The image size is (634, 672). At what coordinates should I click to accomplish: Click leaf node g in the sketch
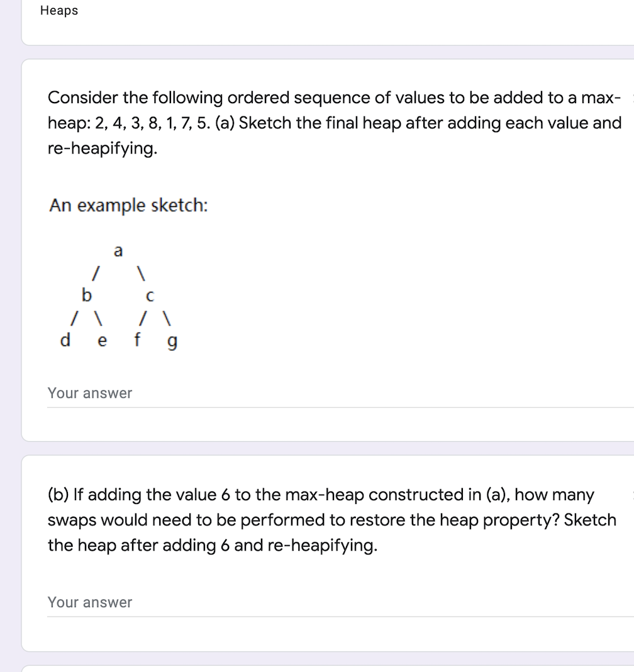coord(172,342)
